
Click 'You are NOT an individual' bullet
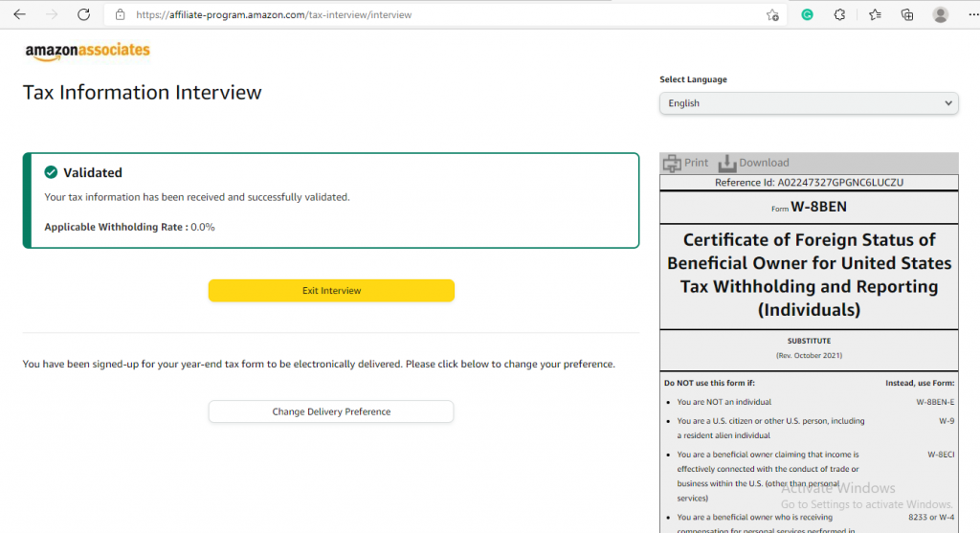click(724, 402)
